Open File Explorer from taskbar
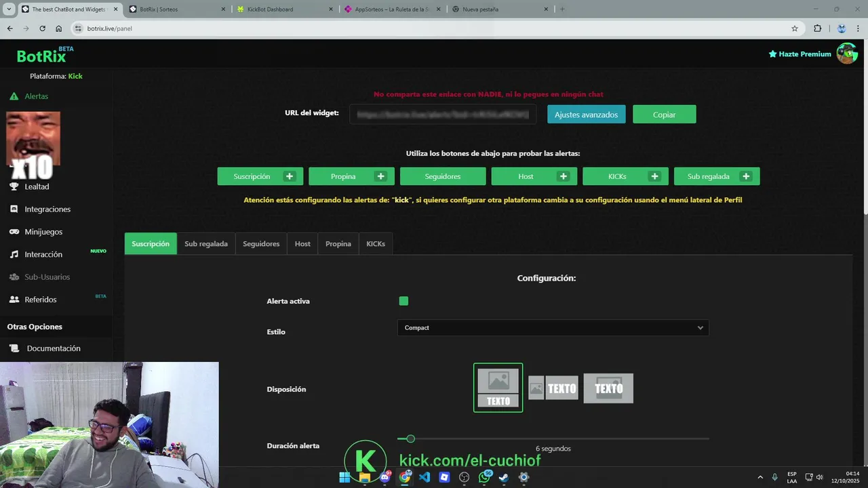This screenshot has height=488, width=868. (x=365, y=477)
